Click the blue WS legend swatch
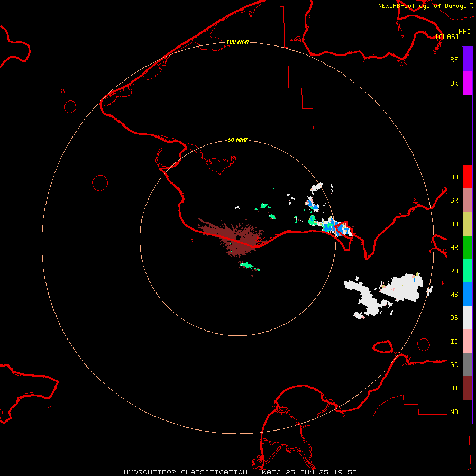This screenshot has height=476, width=476. pyautogui.click(x=467, y=294)
